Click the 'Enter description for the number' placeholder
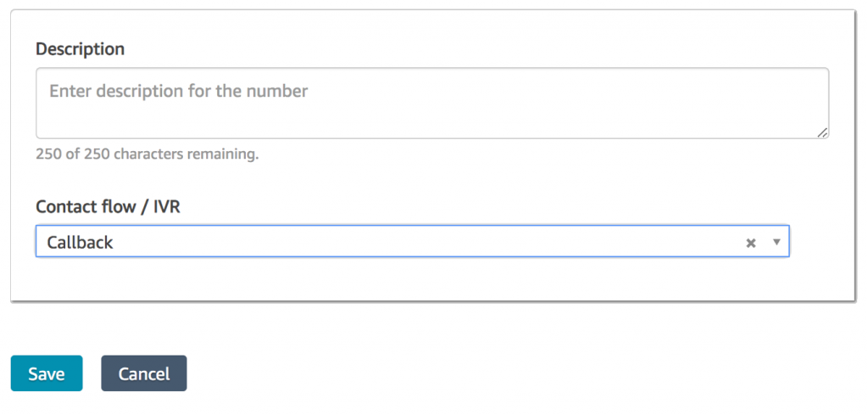The image size is (868, 415). pyautogui.click(x=179, y=90)
